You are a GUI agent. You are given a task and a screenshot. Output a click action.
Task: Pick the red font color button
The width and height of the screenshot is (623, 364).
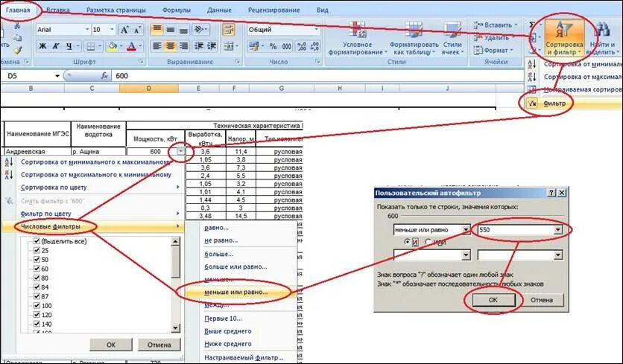(x=131, y=46)
